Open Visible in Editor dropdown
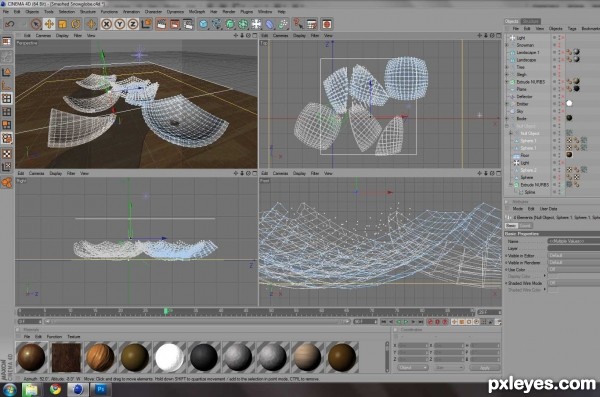Image resolution: width=600 pixels, height=397 pixels. coord(574,255)
